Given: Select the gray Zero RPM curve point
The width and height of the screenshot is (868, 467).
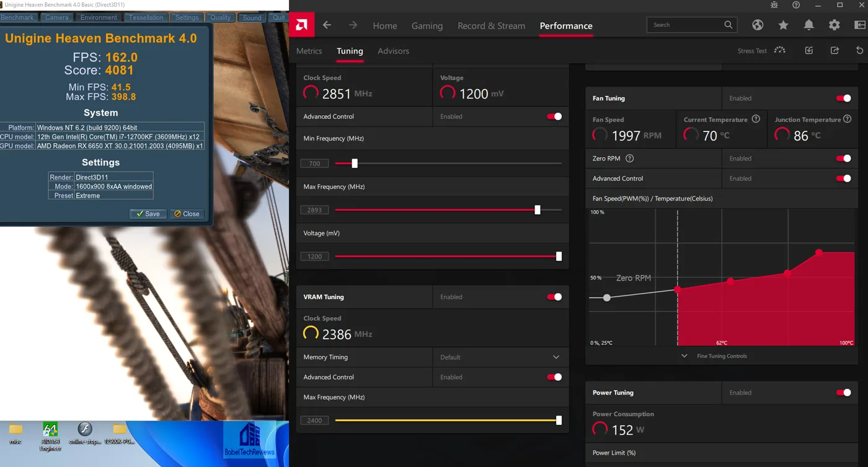Looking at the screenshot, I should pos(607,298).
